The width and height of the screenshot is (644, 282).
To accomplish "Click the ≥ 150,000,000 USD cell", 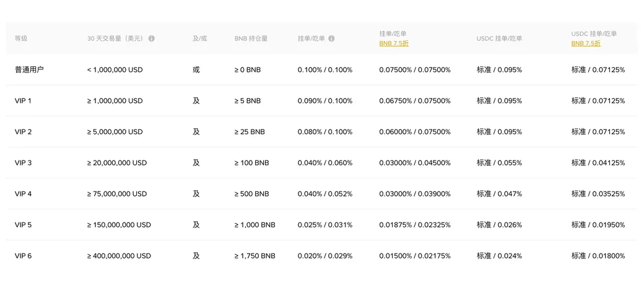I will tap(119, 225).
